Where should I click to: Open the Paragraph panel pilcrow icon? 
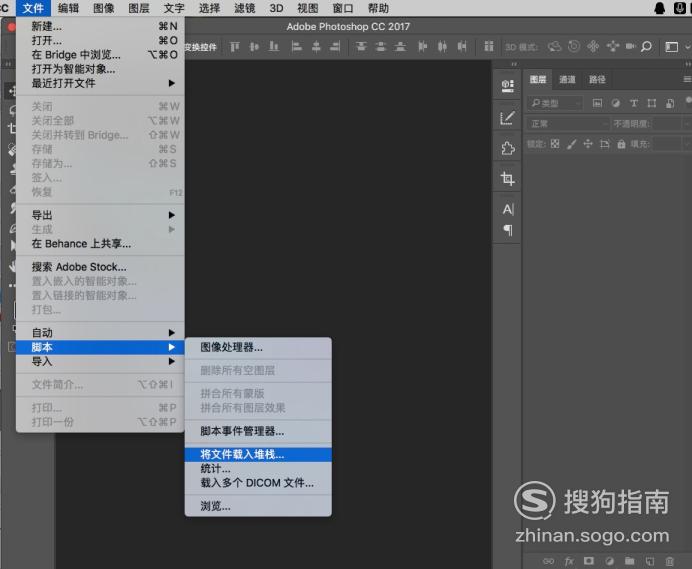[508, 230]
